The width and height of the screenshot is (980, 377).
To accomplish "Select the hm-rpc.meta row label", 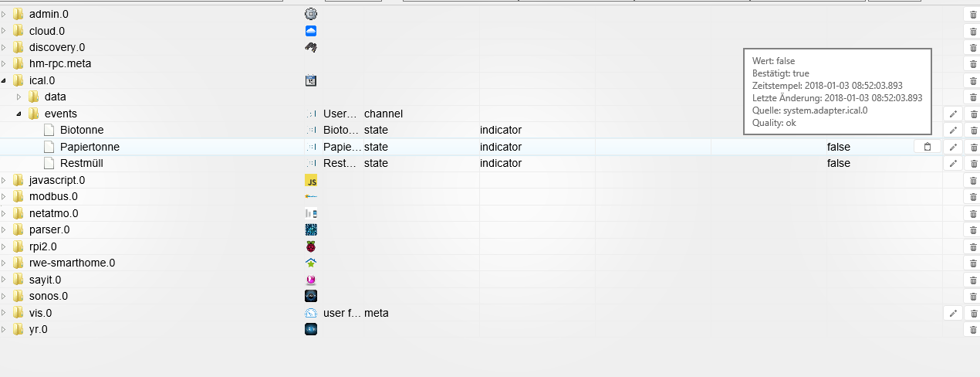I will tap(60, 63).
